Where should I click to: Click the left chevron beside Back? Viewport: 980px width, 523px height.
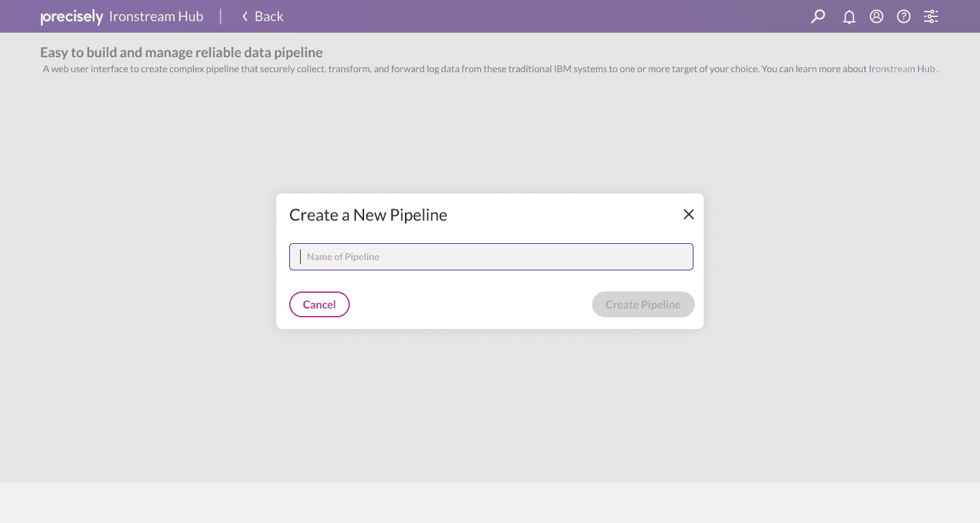[x=245, y=16]
